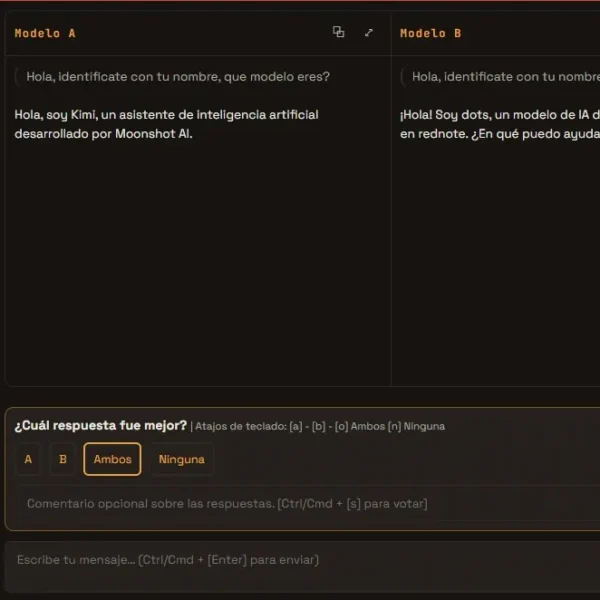Image resolution: width=600 pixels, height=600 pixels.
Task: Vote for response A
Action: [28, 459]
